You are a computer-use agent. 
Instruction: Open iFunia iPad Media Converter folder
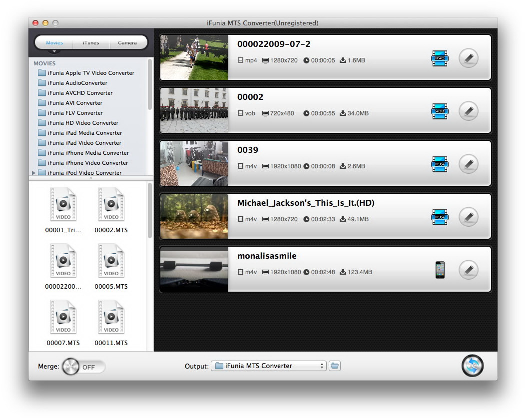pos(80,133)
